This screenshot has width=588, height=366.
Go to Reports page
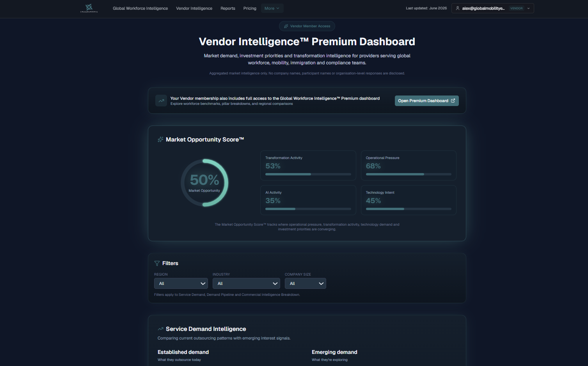point(228,8)
